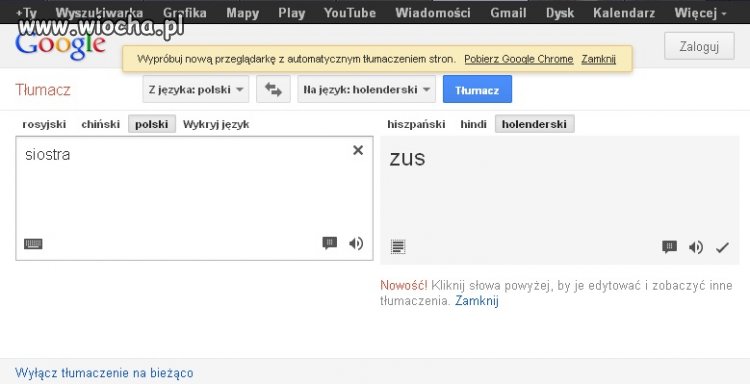Show example usage for translation
Image resolution: width=750 pixels, height=384 pixels.
pyautogui.click(x=669, y=247)
